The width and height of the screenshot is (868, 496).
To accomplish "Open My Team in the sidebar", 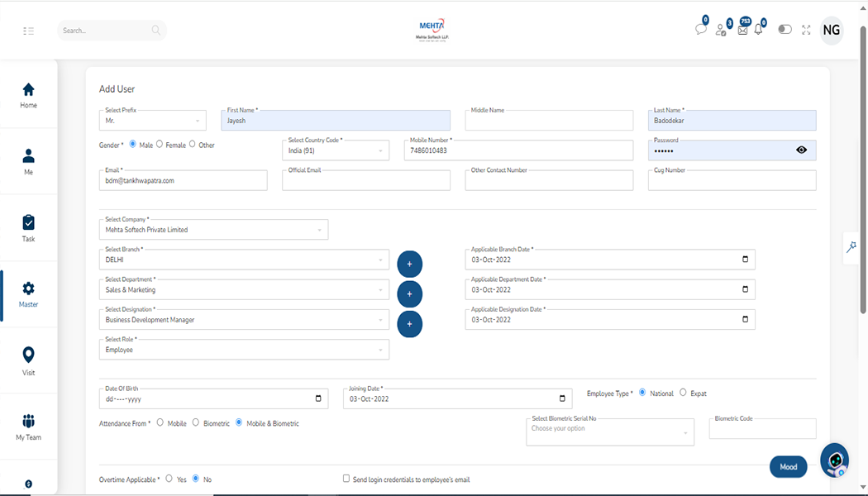I will point(29,427).
